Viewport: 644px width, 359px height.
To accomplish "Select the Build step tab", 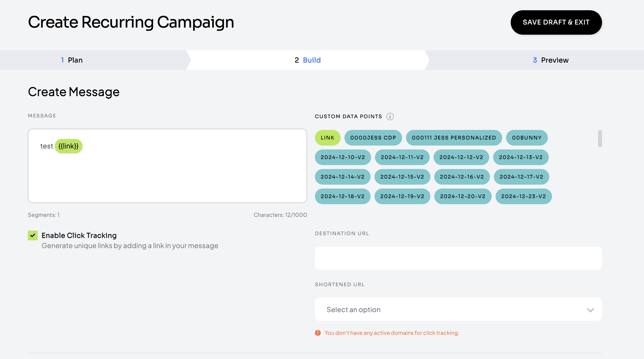I will pos(308,60).
